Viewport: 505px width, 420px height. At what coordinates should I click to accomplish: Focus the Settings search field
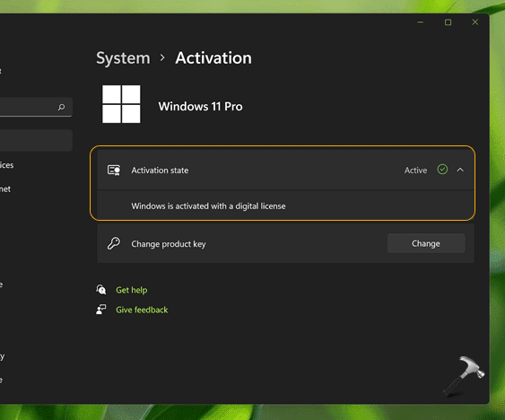coord(36,107)
